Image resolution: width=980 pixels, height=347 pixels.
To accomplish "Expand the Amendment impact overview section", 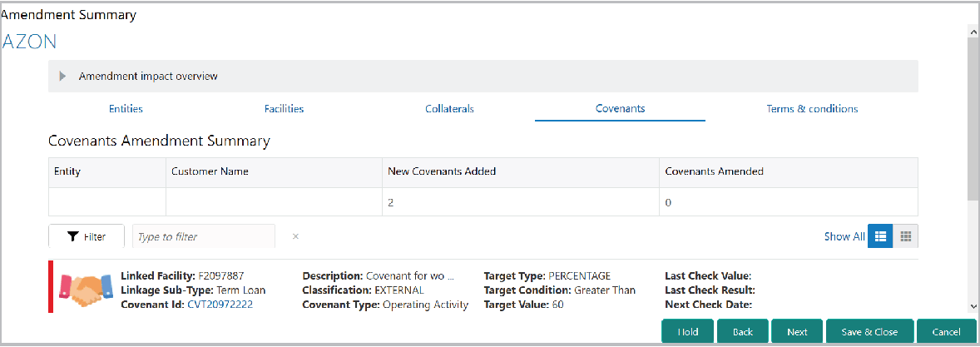I will tap(62, 77).
